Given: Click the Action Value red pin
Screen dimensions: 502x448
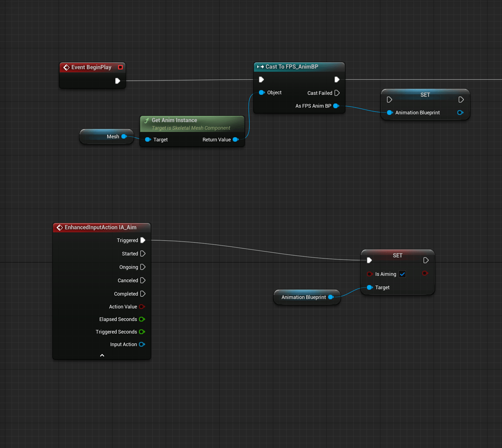Looking at the screenshot, I should coord(142,307).
